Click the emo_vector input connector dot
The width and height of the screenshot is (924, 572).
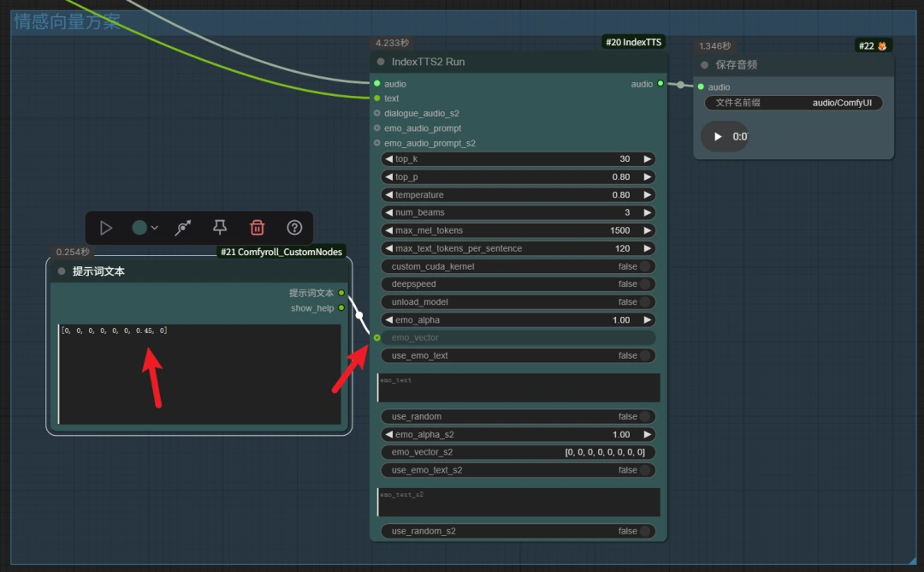click(377, 338)
